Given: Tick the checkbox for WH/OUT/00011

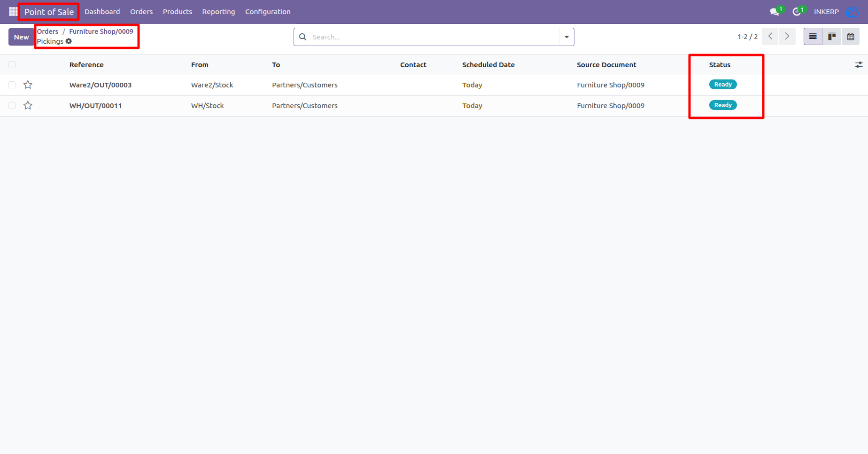Looking at the screenshot, I should [12, 105].
